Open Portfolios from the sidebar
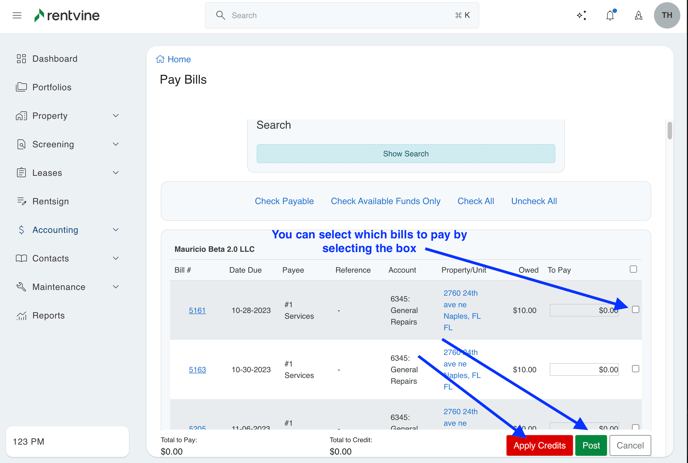The image size is (688, 463). tap(51, 88)
